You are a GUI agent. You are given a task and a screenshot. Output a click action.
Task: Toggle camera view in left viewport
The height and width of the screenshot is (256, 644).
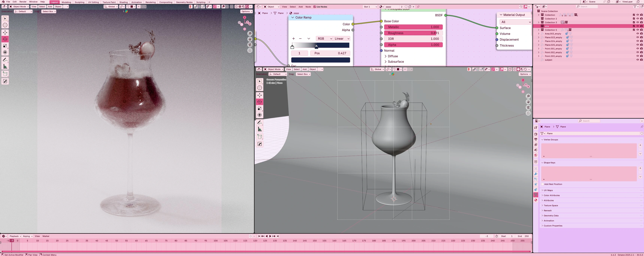click(250, 45)
